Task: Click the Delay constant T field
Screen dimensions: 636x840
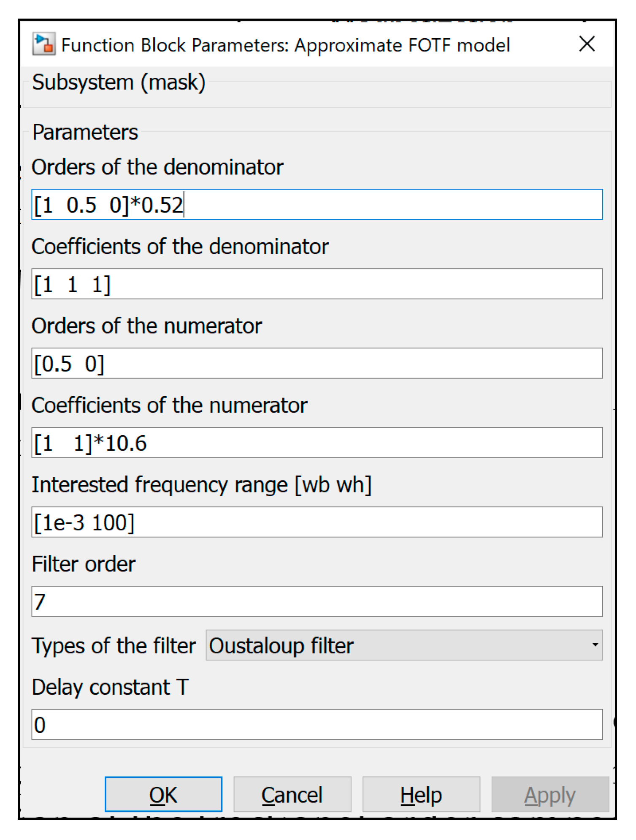Action: pyautogui.click(x=317, y=725)
